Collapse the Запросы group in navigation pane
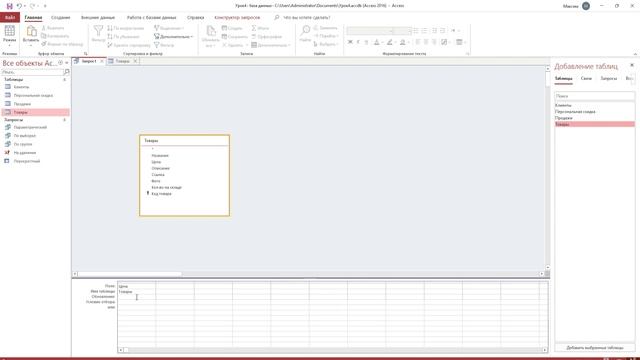 coord(64,120)
